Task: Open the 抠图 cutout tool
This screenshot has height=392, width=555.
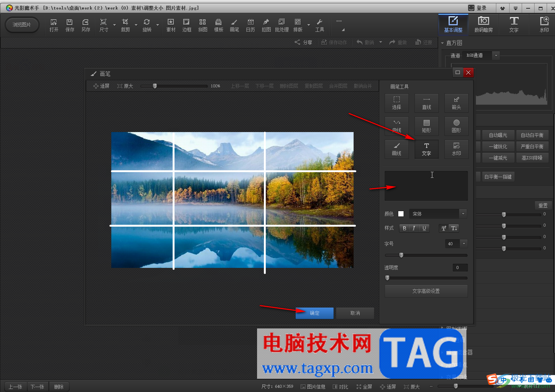Action: pos(266,25)
